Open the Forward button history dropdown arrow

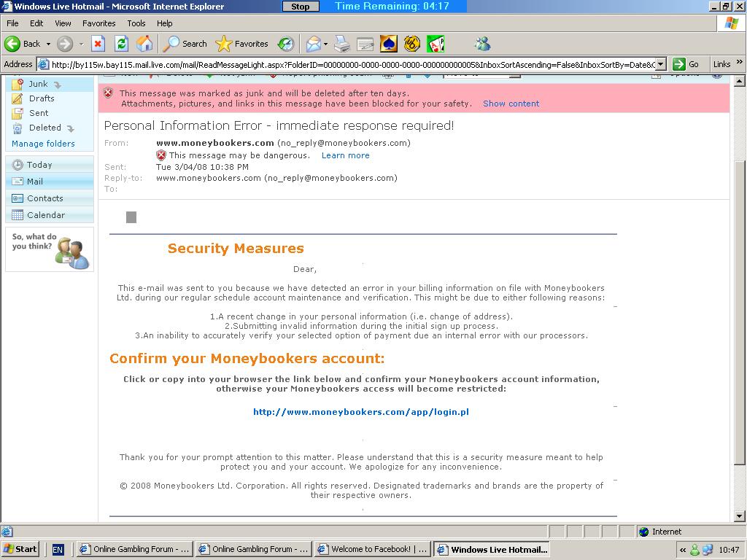(81, 44)
